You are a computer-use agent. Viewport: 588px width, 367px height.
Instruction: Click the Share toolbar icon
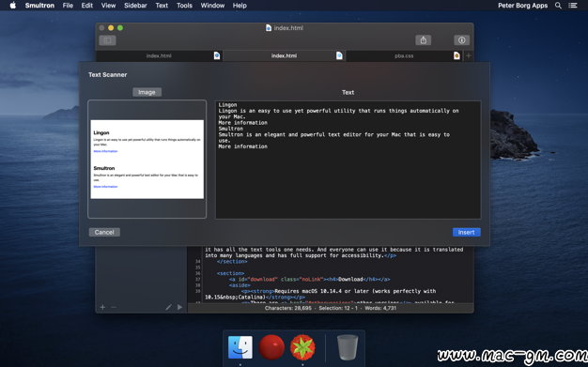tap(423, 40)
